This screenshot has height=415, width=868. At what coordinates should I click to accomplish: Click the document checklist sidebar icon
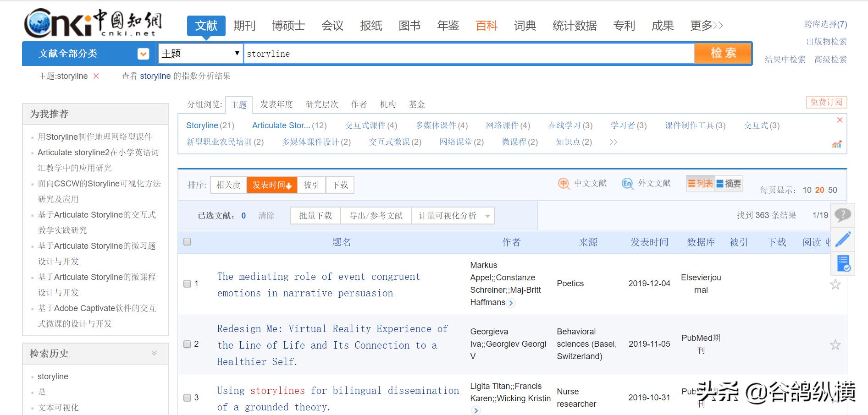click(x=843, y=263)
